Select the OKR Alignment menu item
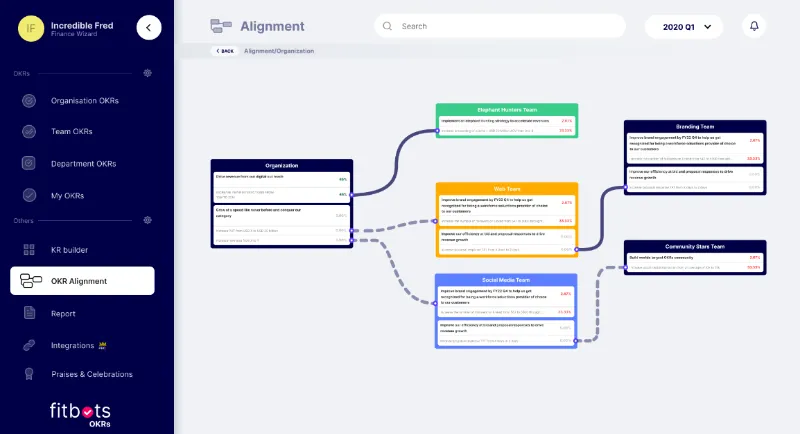Screen dimensions: 800x434 (x=82, y=281)
